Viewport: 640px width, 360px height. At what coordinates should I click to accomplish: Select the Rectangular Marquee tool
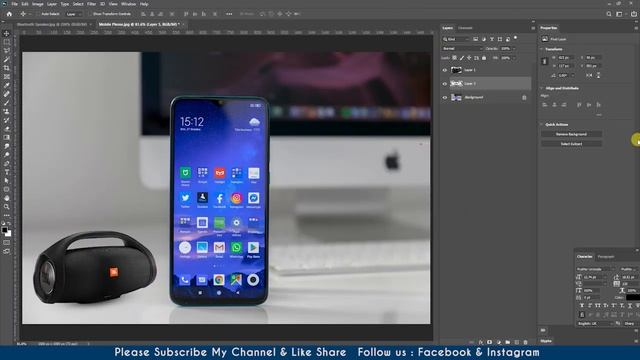pyautogui.click(x=7, y=42)
